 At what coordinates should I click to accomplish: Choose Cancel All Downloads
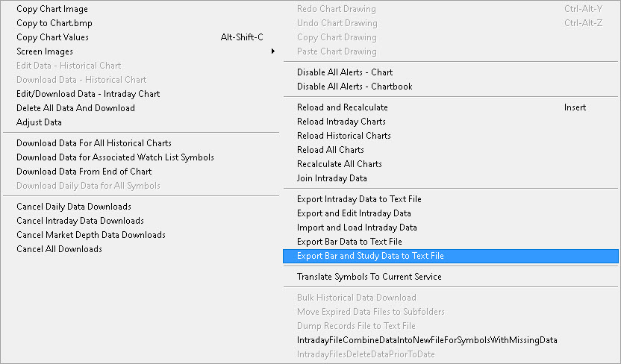pyautogui.click(x=60, y=249)
